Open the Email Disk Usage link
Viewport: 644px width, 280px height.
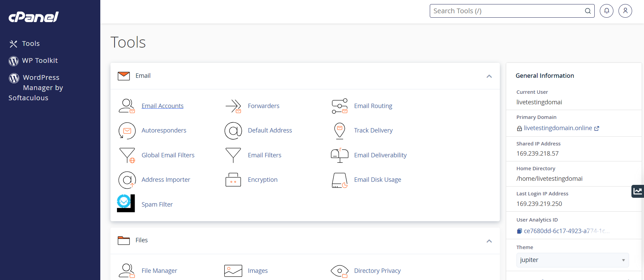377,180
